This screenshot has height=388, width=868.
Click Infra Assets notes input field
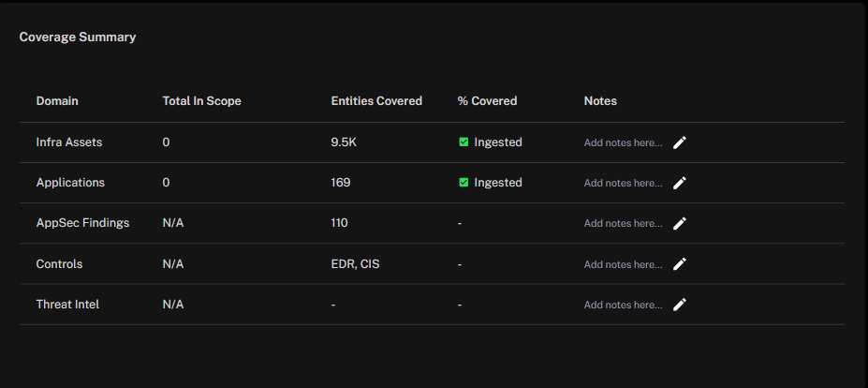pyautogui.click(x=623, y=143)
